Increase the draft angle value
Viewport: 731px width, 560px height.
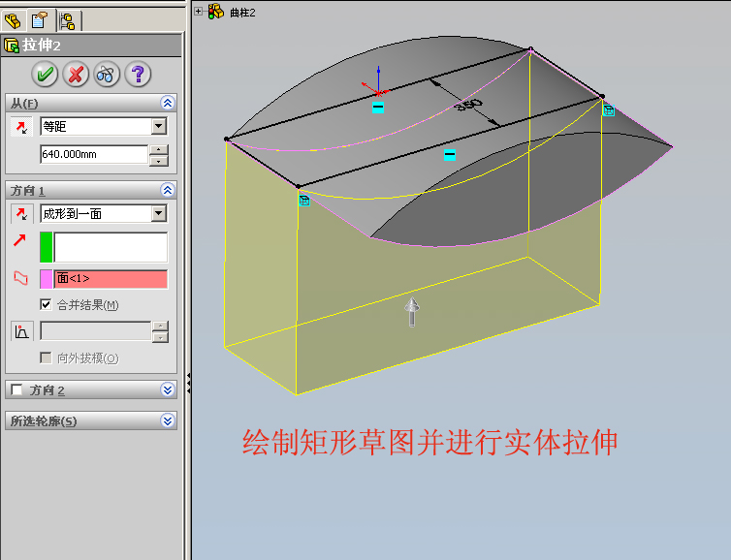click(x=160, y=326)
